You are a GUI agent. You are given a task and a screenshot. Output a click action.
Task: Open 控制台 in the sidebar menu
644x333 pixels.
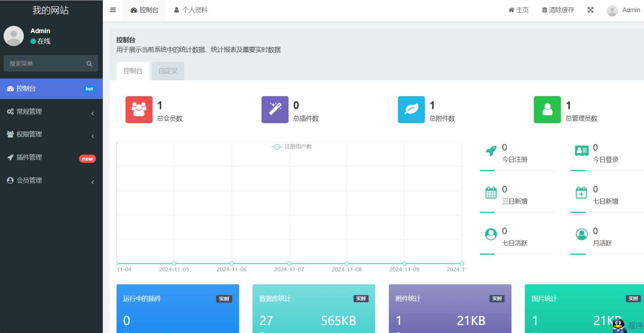tap(51, 89)
